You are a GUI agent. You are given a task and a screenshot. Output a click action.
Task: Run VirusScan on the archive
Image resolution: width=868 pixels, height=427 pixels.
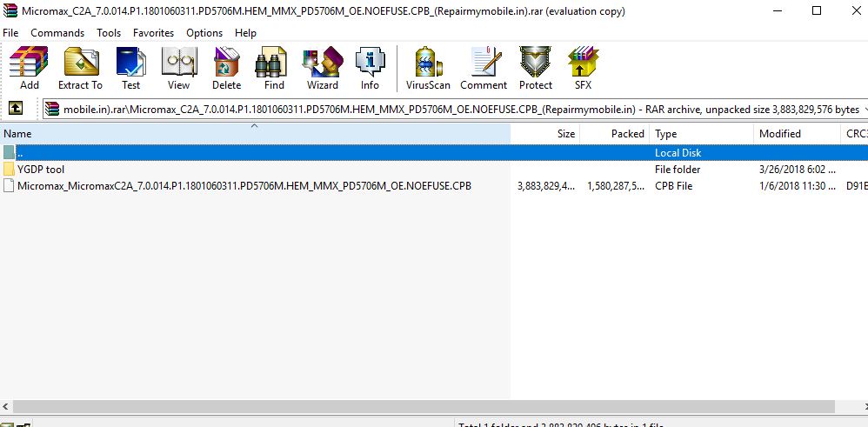pyautogui.click(x=429, y=68)
